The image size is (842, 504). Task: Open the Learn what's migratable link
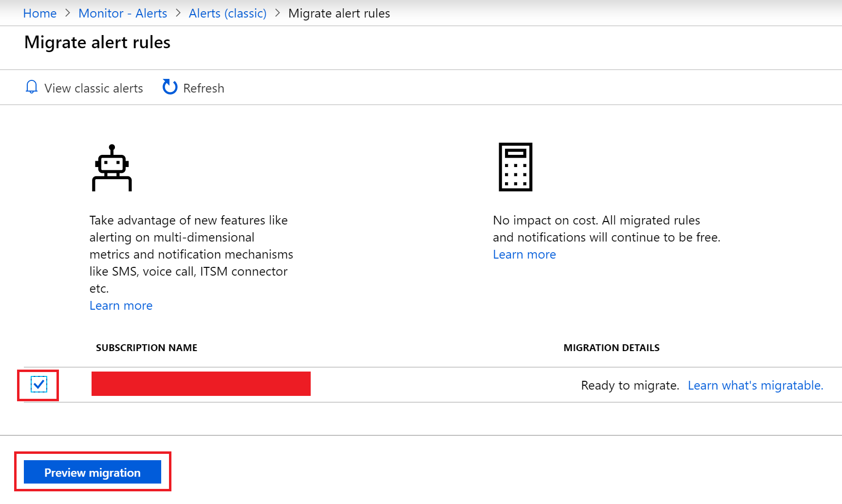(755, 385)
